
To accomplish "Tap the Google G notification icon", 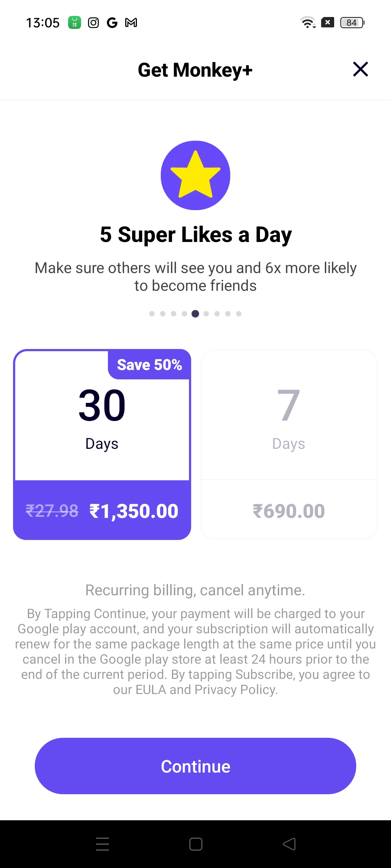I will (112, 23).
